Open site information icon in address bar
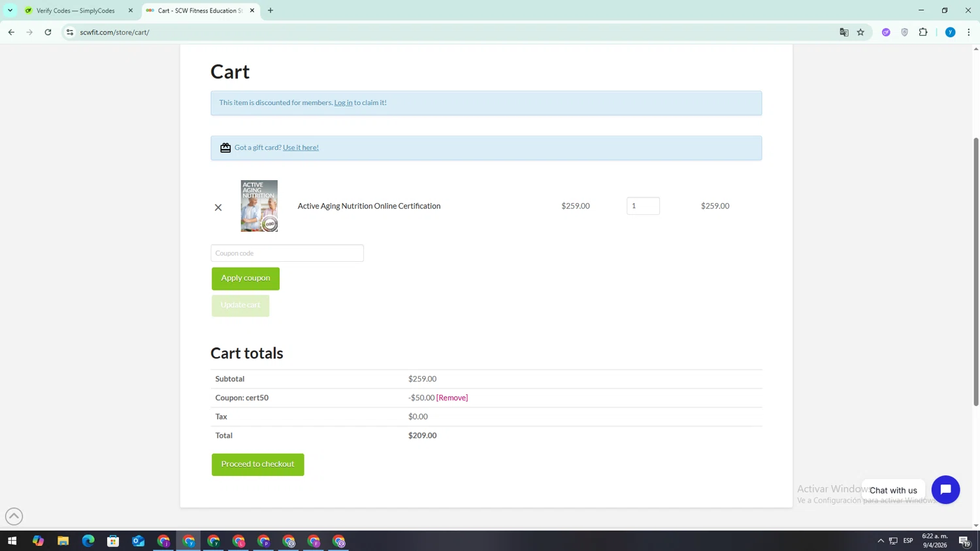Viewport: 980px width, 551px height. click(x=70, y=32)
